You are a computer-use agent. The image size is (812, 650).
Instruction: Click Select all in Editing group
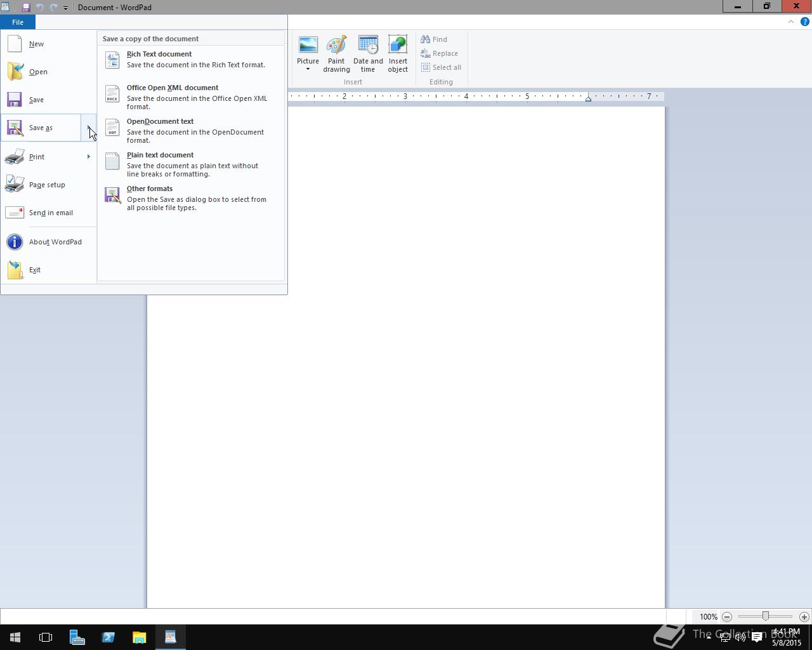point(442,67)
